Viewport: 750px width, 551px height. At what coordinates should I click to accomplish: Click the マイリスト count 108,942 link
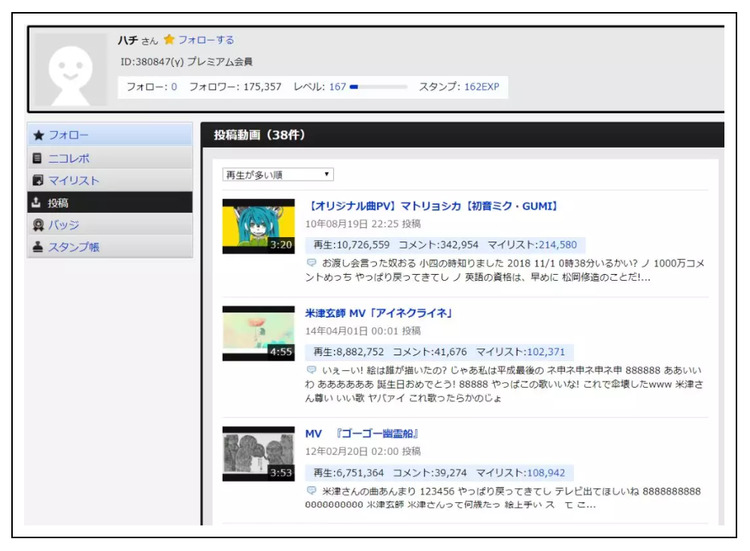tap(543, 472)
